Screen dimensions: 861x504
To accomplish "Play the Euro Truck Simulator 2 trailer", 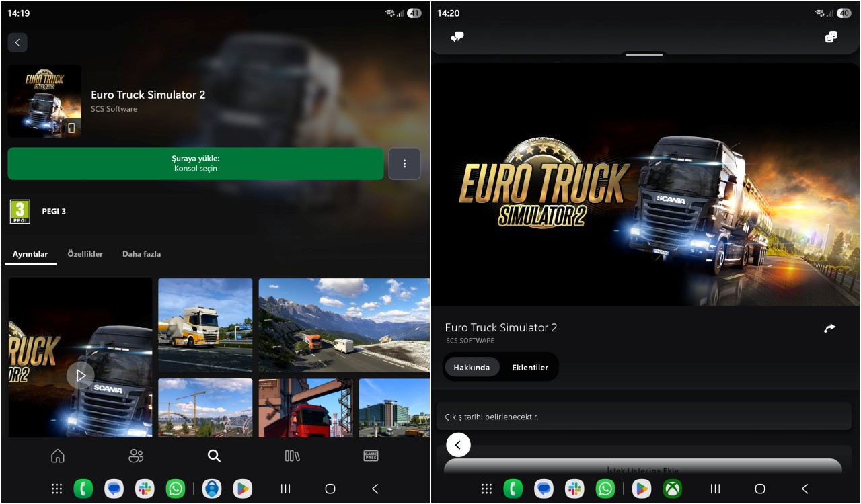I will (81, 376).
